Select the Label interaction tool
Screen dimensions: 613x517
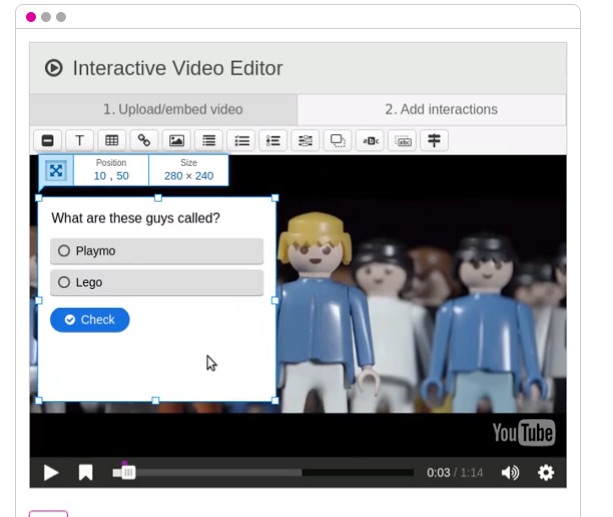48,140
